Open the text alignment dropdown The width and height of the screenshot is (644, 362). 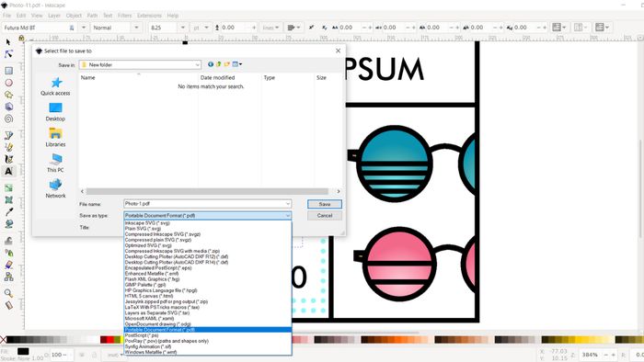[293, 28]
